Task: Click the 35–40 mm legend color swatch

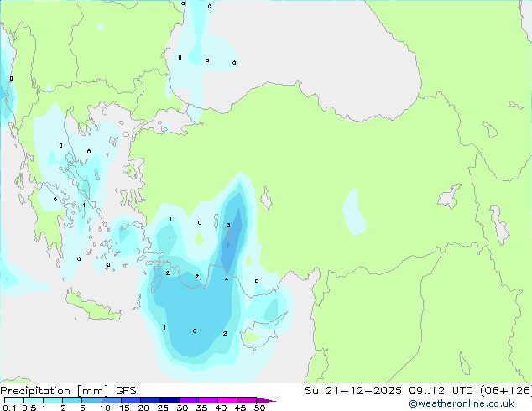Action: 207,400
